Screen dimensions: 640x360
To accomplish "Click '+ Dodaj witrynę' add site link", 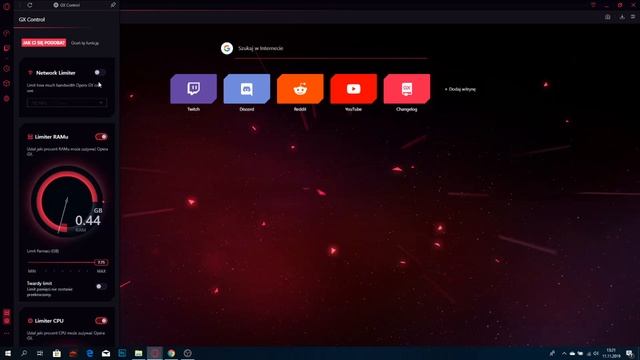I will click(460, 89).
